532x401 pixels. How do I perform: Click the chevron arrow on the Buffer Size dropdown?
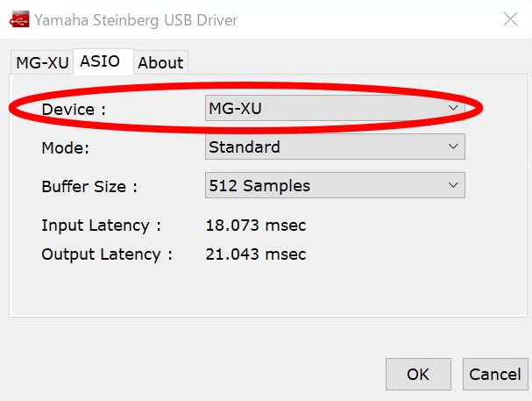tap(453, 185)
